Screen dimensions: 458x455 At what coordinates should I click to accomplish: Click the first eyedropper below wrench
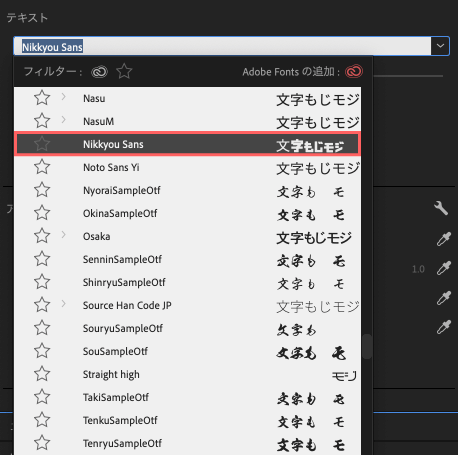[444, 239]
